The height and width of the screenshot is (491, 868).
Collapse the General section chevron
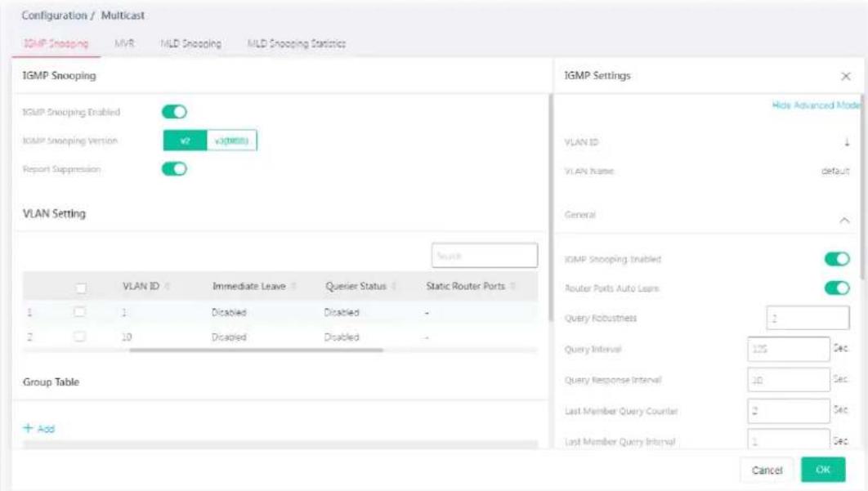point(844,221)
